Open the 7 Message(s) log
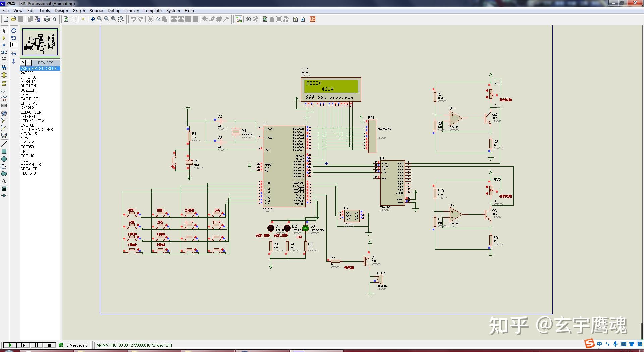The image size is (644, 352). tap(74, 345)
